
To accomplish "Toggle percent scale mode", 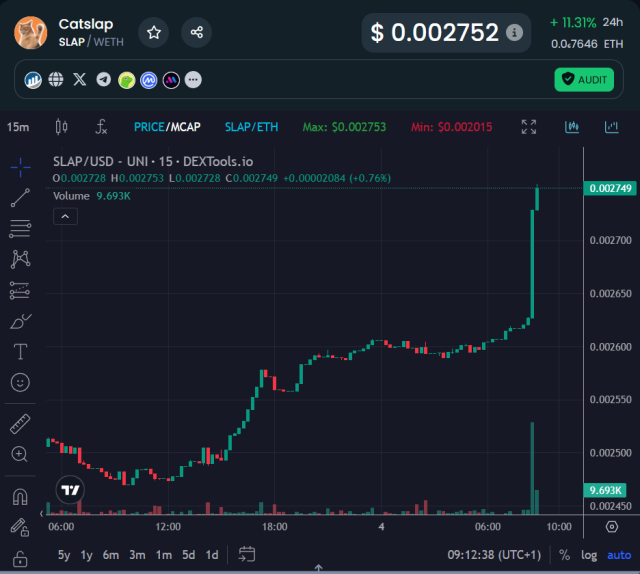I will [564, 555].
